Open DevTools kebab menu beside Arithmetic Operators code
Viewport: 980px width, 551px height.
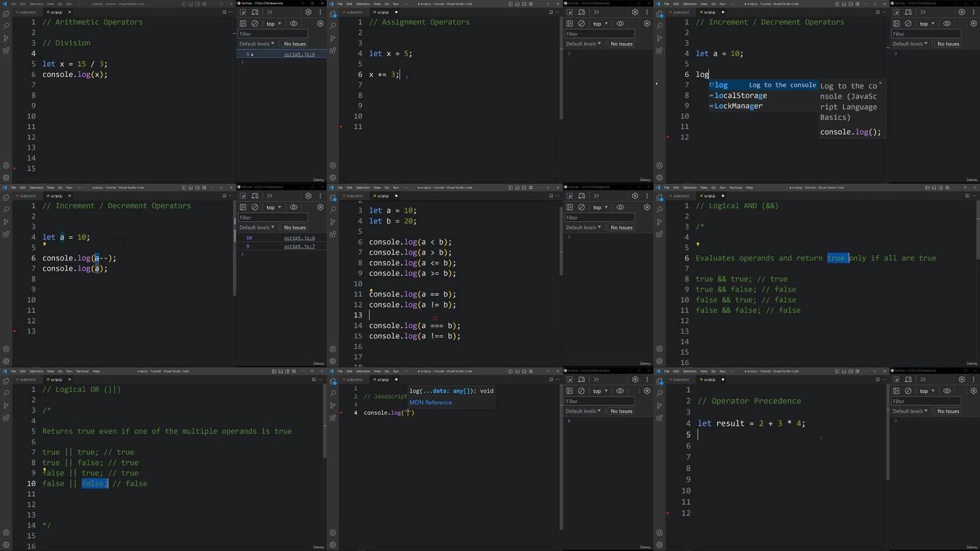click(320, 12)
